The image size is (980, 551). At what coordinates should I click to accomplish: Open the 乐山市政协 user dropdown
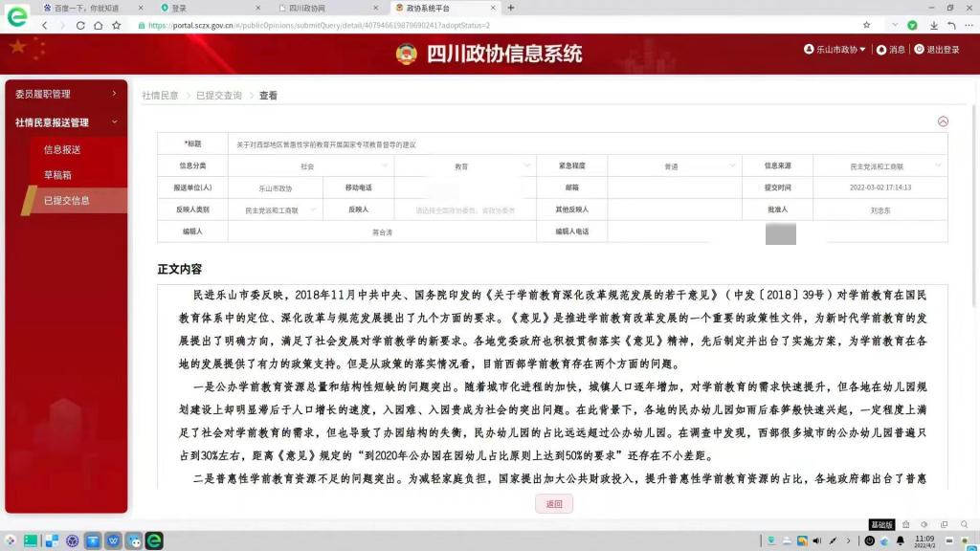point(835,50)
